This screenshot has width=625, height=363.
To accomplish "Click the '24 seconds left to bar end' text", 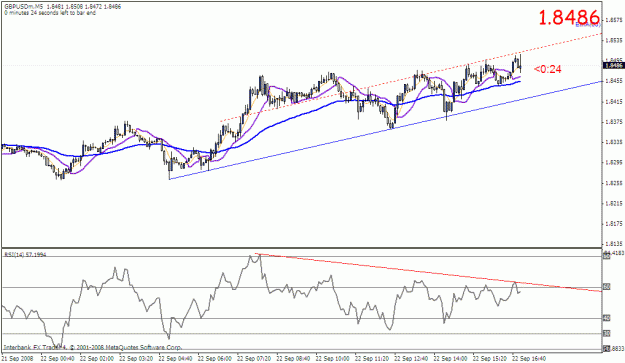I will (x=63, y=13).
